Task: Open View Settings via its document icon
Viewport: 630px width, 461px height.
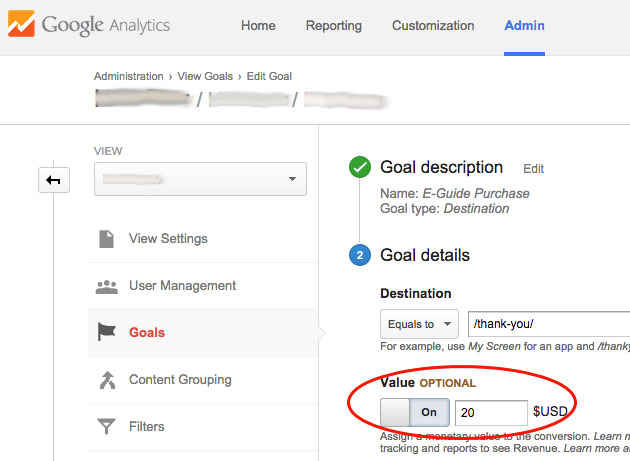Action: [x=106, y=239]
